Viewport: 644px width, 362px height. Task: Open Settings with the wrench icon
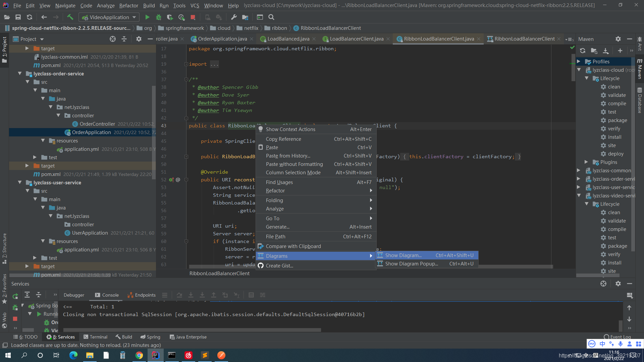click(234, 17)
